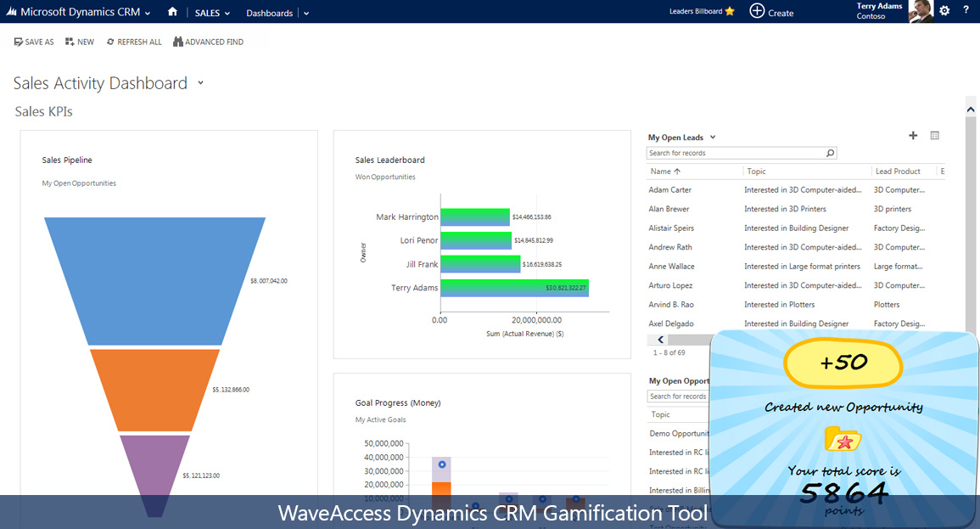Click Terry Adams leaderboard bar
This screenshot has height=529, width=980.
514,288
